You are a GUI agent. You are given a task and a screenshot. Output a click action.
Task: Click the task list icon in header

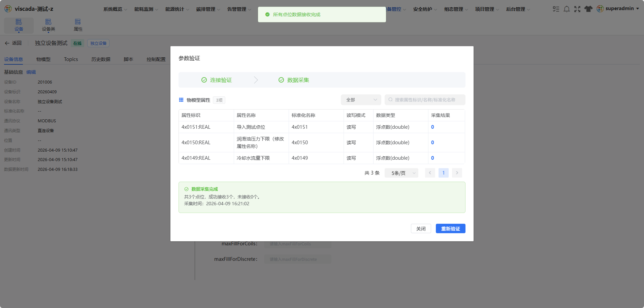point(556,9)
